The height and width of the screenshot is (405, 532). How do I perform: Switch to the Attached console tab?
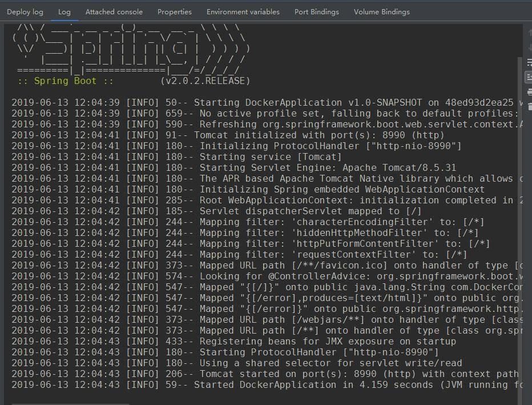[x=114, y=12]
